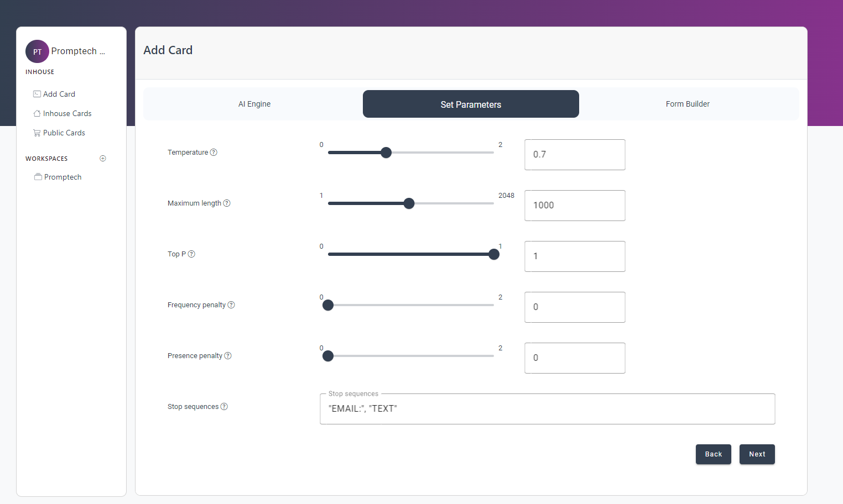Screen dimensions: 843x504
Task: Open the Form Builder tab
Action: point(688,104)
